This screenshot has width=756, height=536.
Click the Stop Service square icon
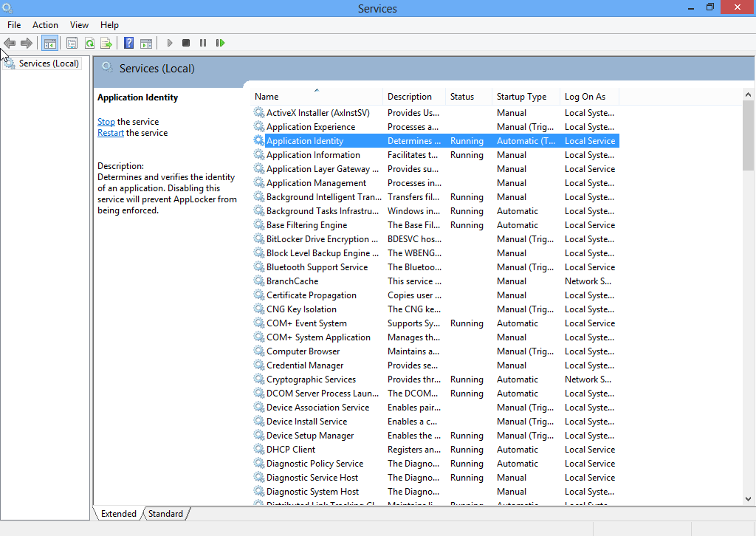(x=186, y=43)
